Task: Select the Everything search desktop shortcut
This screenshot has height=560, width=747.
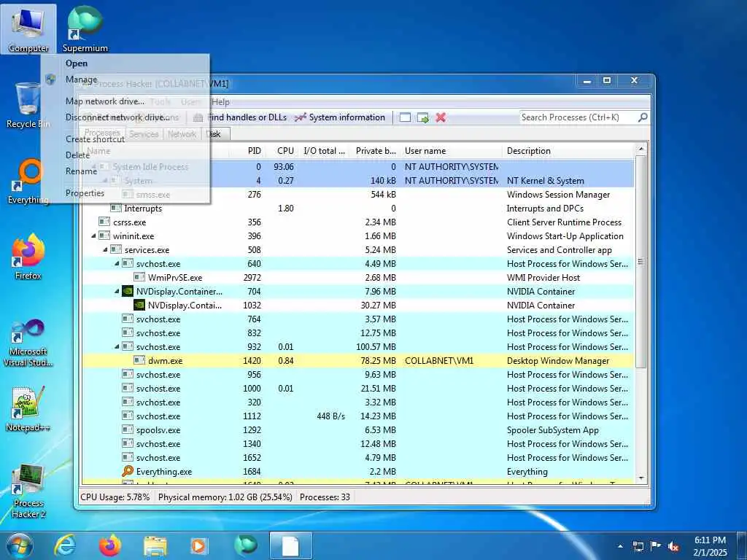Action: click(28, 181)
